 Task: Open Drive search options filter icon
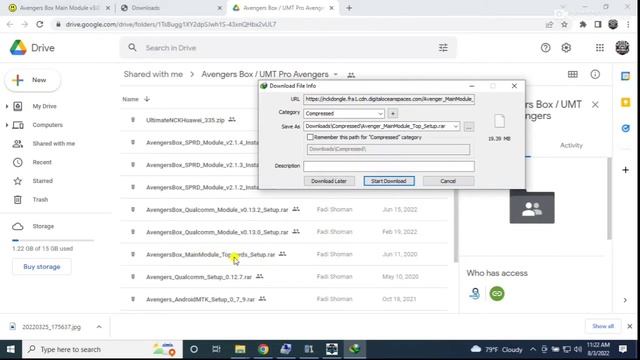tap(443, 48)
